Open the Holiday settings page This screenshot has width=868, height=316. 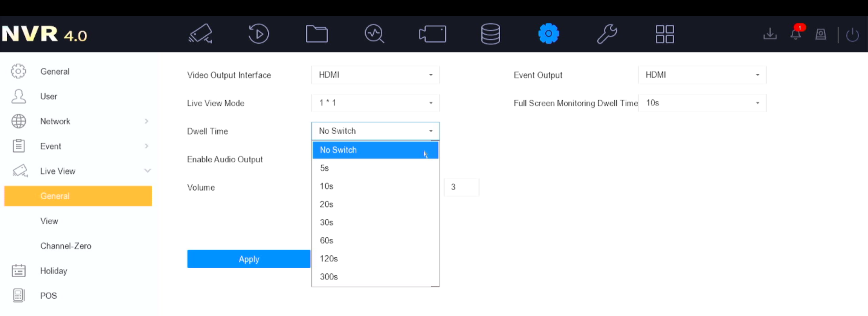[x=53, y=271]
